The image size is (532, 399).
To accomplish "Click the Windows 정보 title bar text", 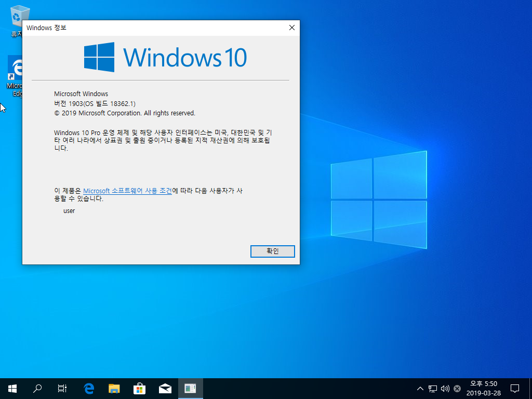I will click(46, 28).
